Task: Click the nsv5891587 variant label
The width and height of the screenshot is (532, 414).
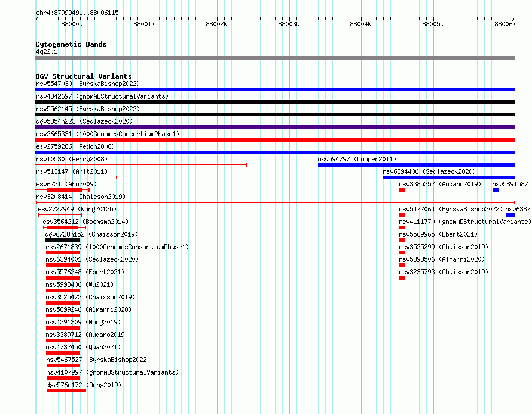Action: pyautogui.click(x=510, y=184)
